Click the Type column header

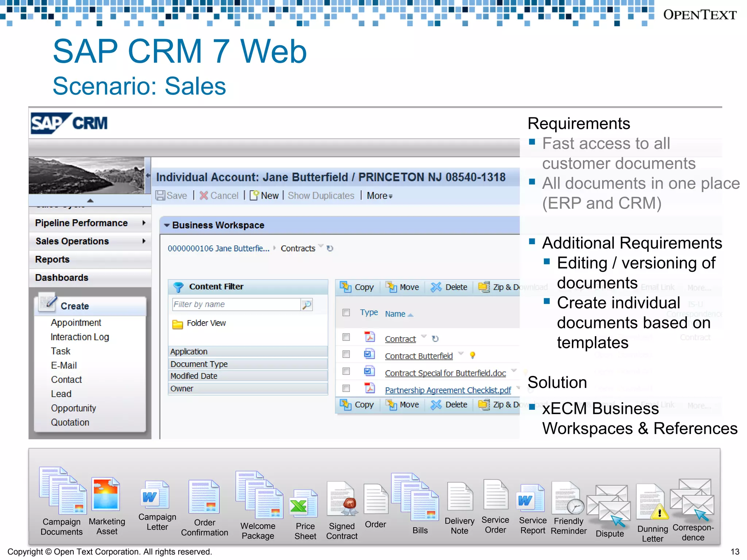[x=369, y=312]
